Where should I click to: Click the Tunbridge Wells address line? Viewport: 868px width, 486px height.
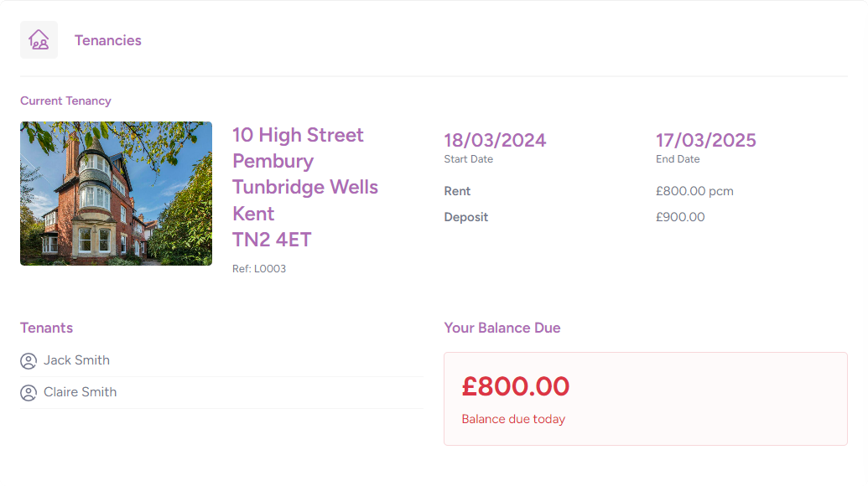[305, 188]
